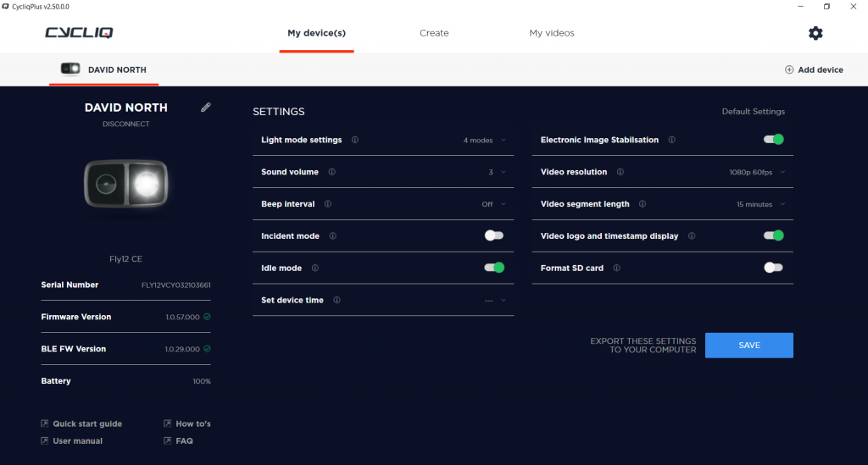Click the Add device text
868x465 pixels.
tap(821, 69)
